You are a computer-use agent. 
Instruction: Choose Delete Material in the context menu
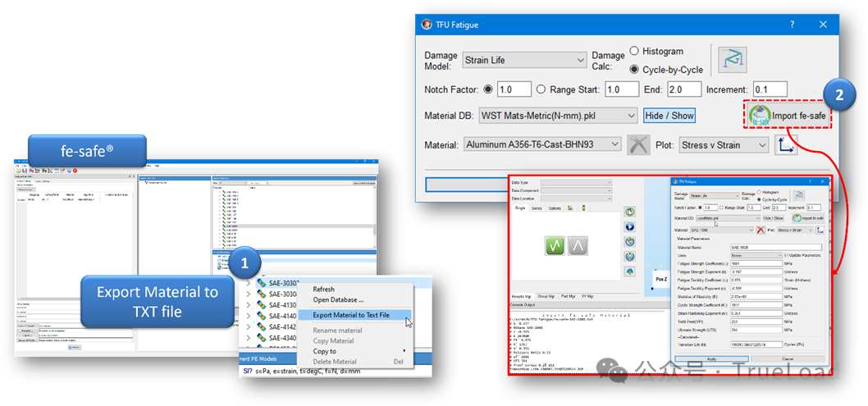click(x=355, y=362)
